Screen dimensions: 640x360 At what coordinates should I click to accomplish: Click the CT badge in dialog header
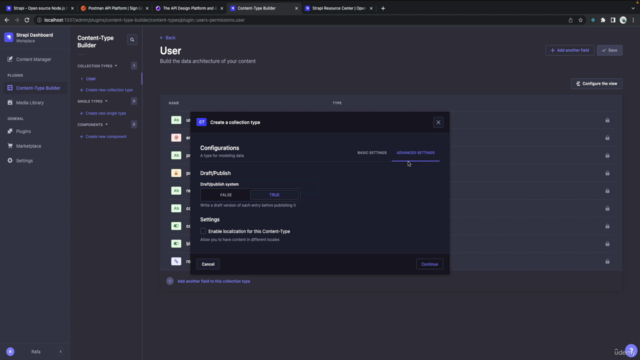pos(202,122)
